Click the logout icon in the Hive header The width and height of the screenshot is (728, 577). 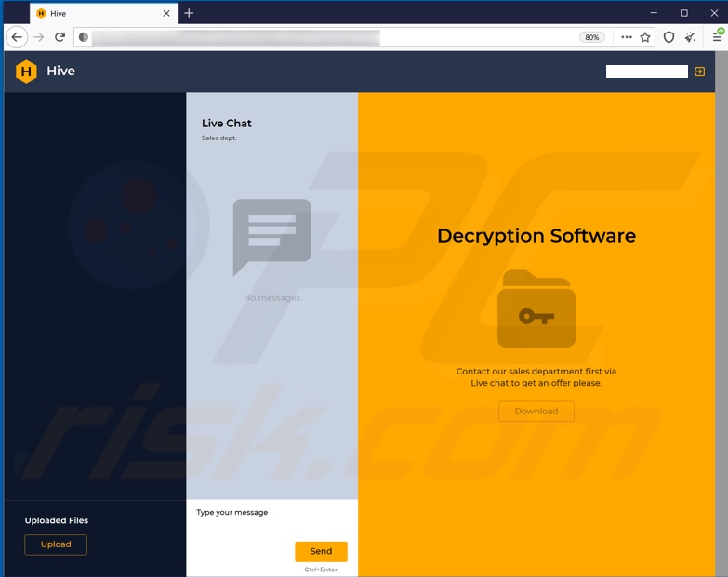tap(700, 72)
